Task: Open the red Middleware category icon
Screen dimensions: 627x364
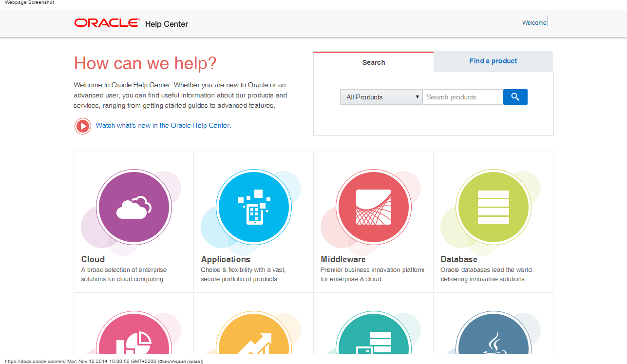Action: [374, 206]
